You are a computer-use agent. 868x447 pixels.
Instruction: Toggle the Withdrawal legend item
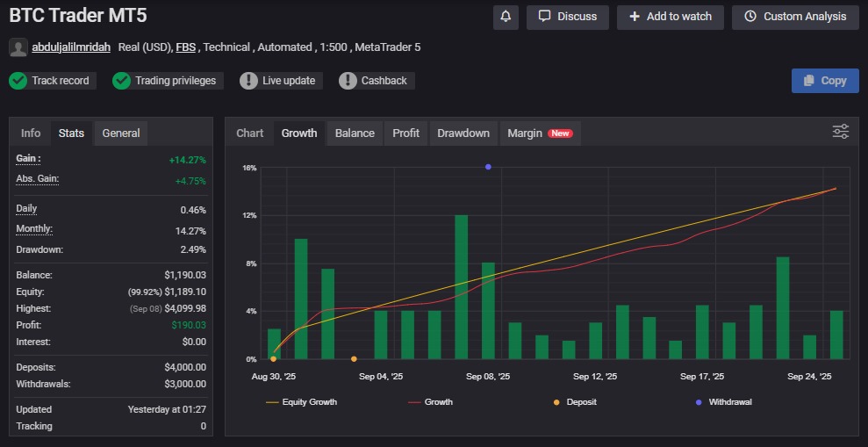click(723, 402)
